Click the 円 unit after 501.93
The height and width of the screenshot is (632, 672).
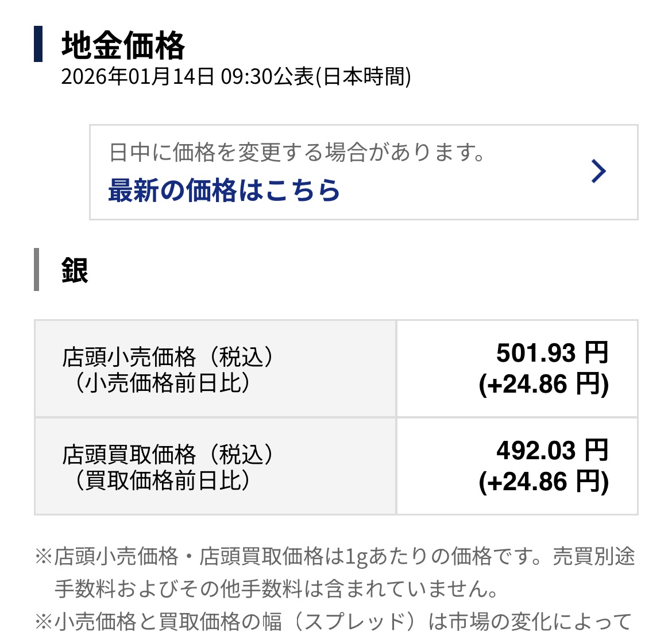click(x=596, y=352)
